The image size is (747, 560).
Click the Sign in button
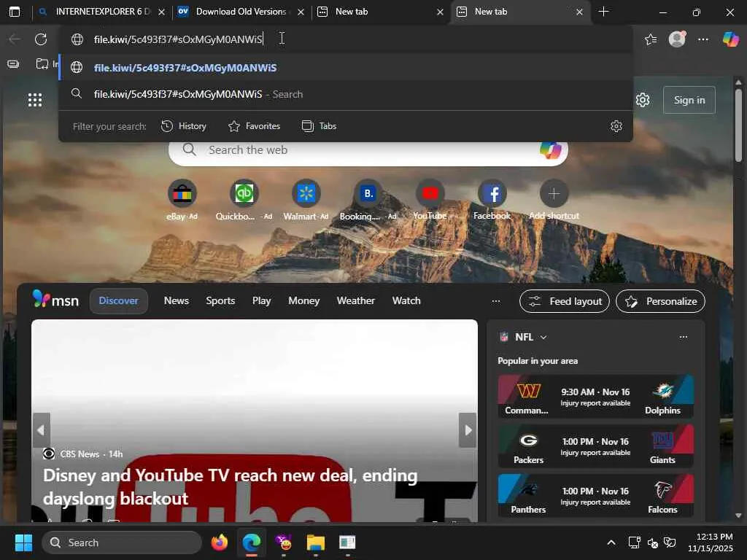pyautogui.click(x=689, y=100)
